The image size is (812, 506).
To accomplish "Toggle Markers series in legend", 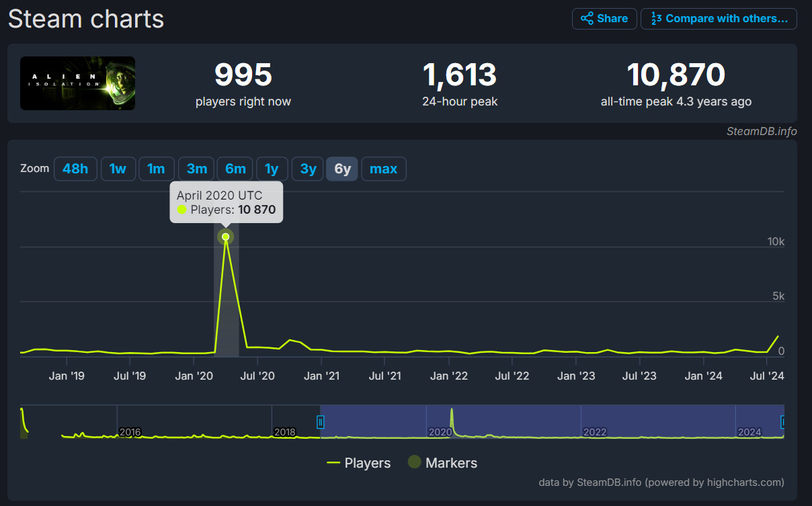I will (x=442, y=463).
